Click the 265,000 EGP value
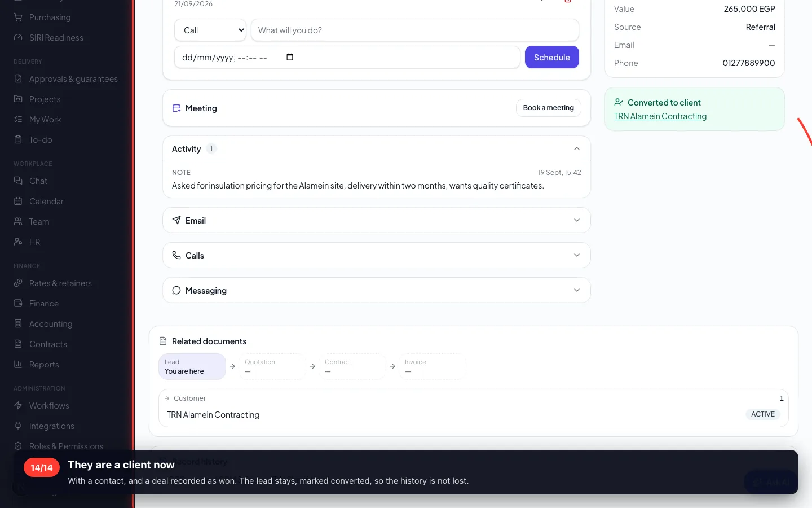 pyautogui.click(x=749, y=9)
